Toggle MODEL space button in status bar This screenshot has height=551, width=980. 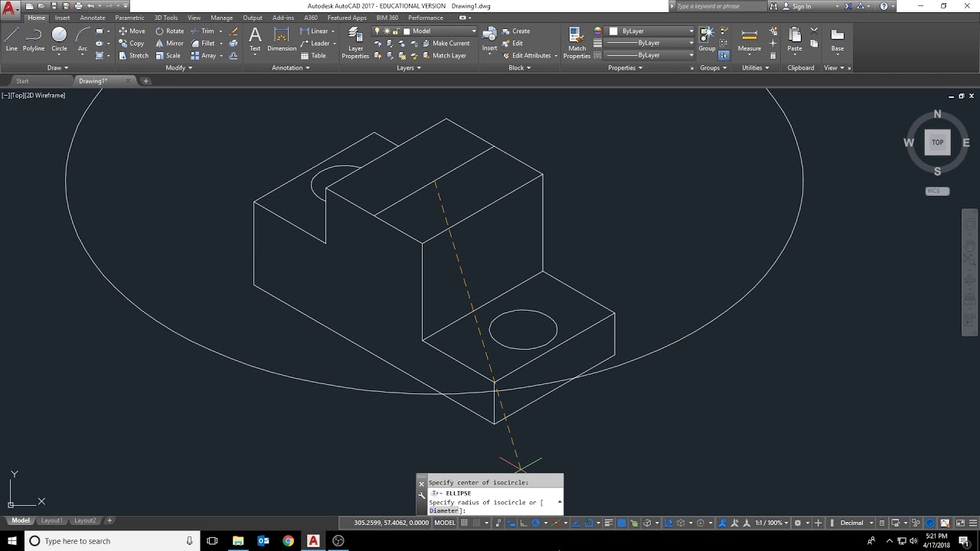click(444, 523)
